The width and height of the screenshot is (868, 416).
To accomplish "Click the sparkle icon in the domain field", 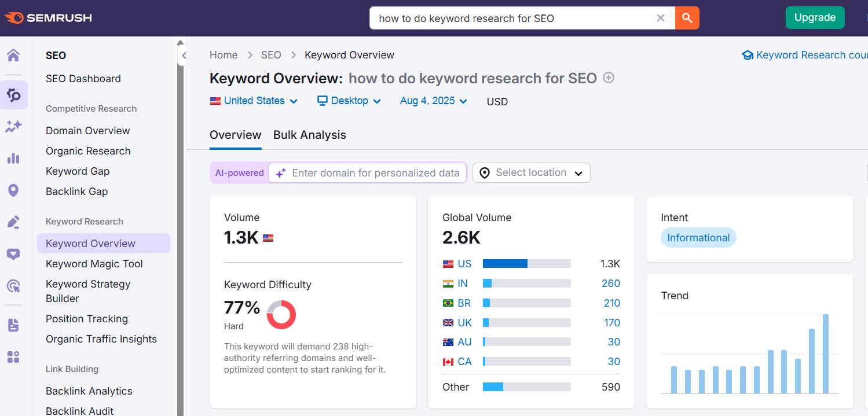I will [x=281, y=173].
